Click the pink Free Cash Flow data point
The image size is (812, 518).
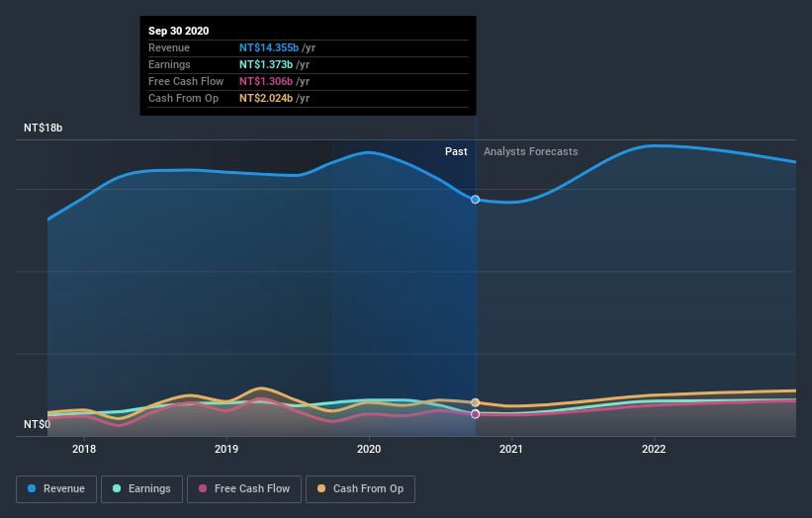475,414
